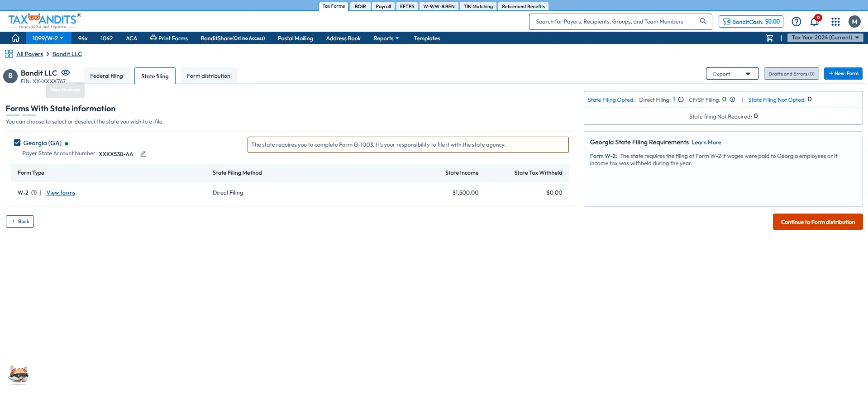Go to Bandit LLC breadcrumb link
This screenshot has height=414, width=868.
(67, 54)
